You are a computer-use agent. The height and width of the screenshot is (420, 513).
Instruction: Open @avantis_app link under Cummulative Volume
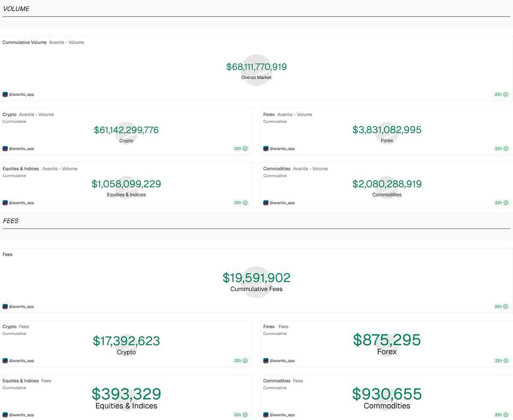pos(21,95)
